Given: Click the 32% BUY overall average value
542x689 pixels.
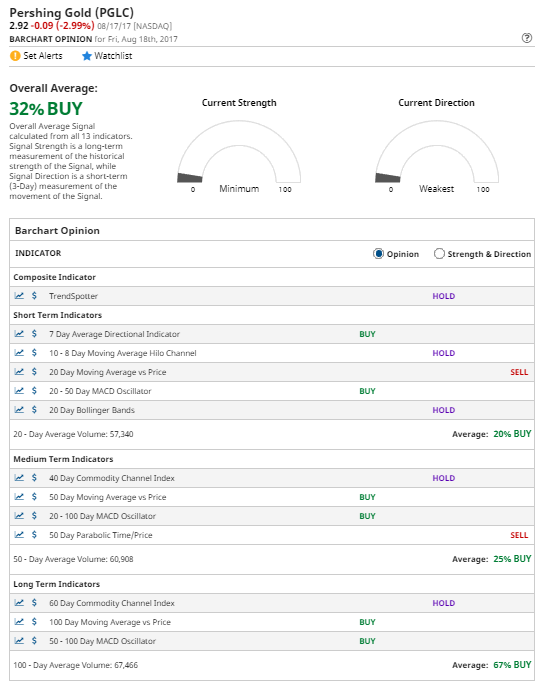Looking at the screenshot, I should coord(46,109).
